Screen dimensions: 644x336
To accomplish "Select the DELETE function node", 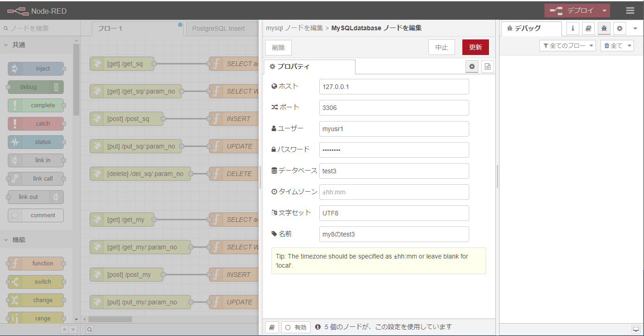I will coord(234,174).
